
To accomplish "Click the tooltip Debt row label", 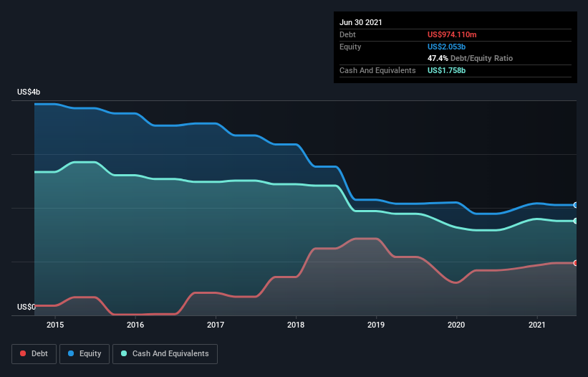I will coord(347,34).
